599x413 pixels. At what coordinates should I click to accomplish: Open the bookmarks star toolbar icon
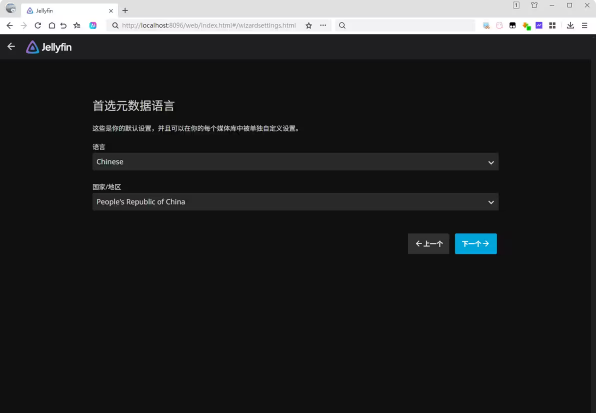77,26
